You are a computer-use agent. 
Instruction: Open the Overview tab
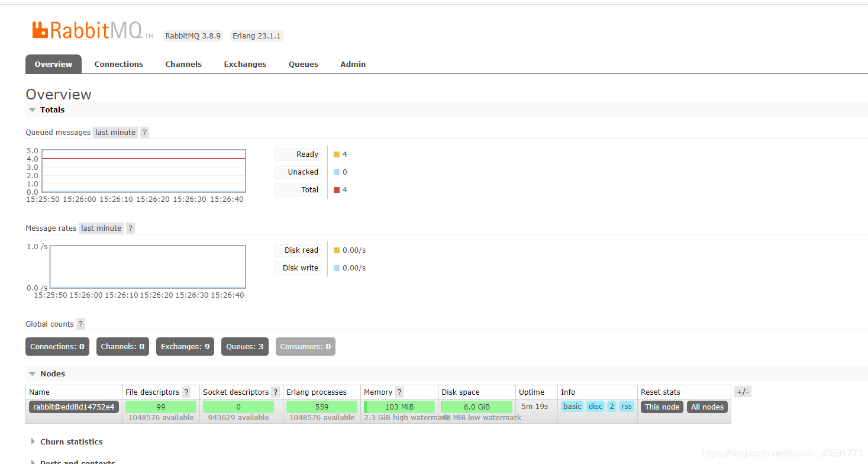[53, 64]
